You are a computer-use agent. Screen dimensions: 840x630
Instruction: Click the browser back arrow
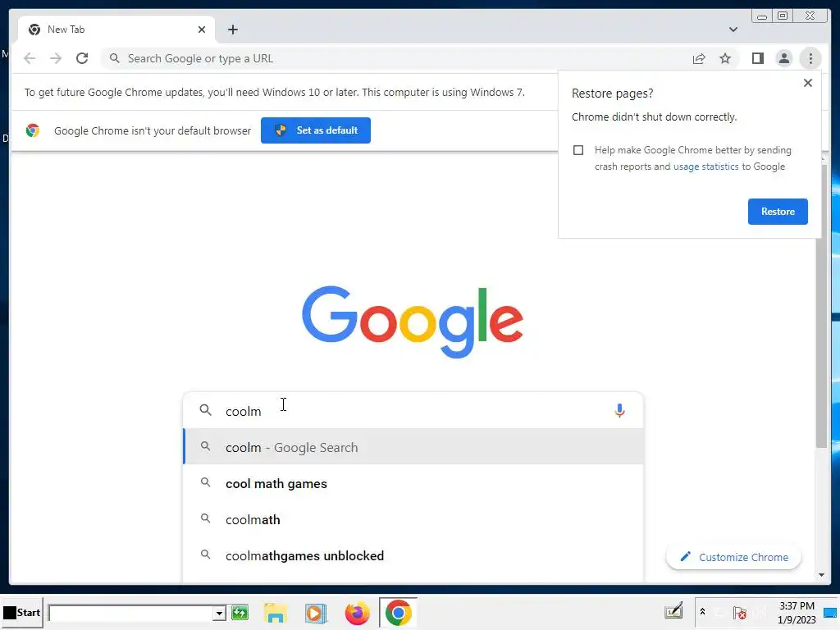(30, 58)
